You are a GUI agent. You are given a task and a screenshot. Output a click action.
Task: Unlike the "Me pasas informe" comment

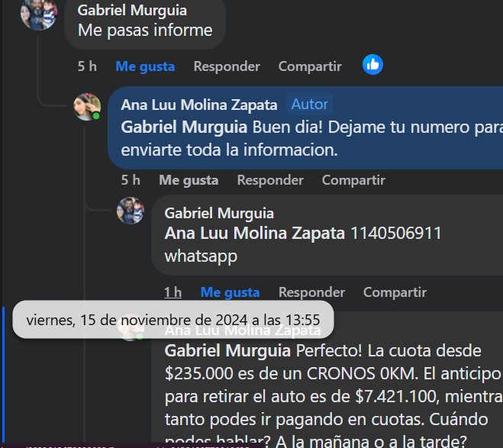pos(145,66)
